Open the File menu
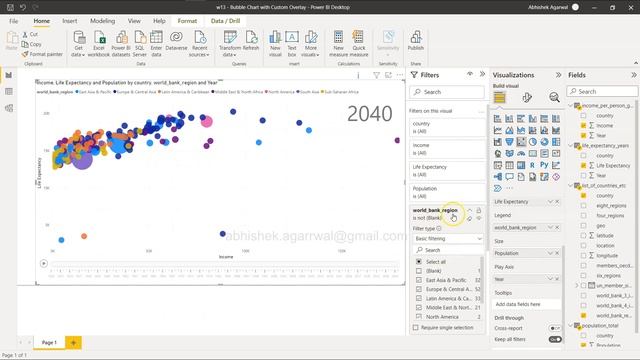The height and width of the screenshot is (360, 640). [13, 21]
